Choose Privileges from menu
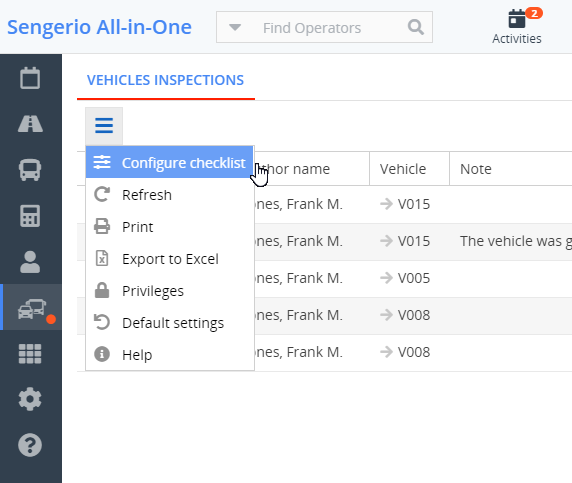This screenshot has width=572, height=483. click(170, 291)
